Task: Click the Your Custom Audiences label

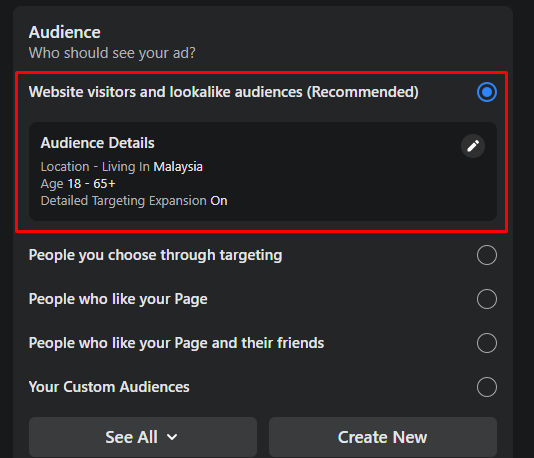Action: click(109, 387)
